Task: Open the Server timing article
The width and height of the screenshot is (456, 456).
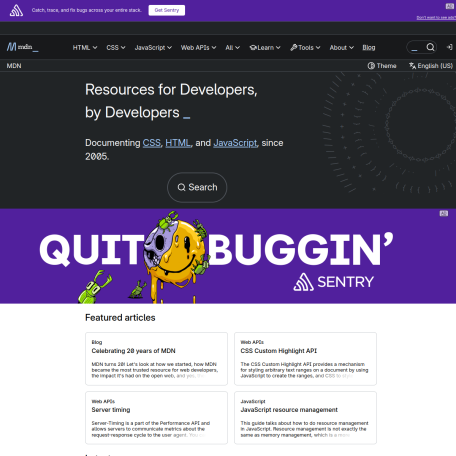Action: [x=111, y=410]
